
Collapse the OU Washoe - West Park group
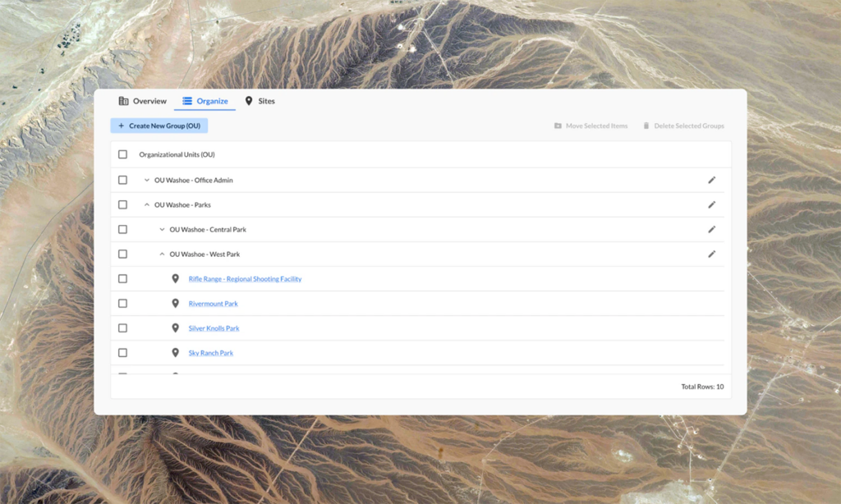pos(162,254)
